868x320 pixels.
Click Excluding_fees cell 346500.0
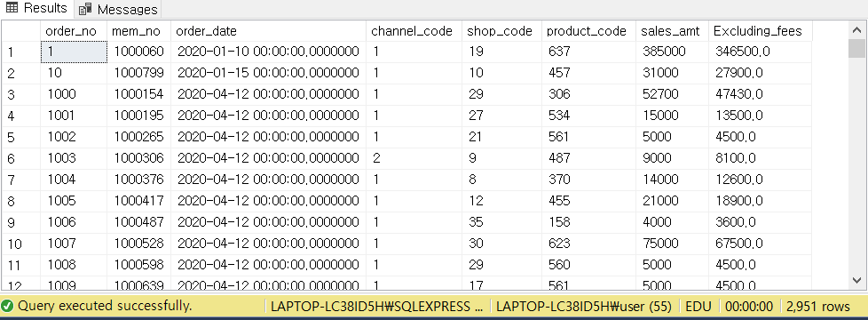[x=760, y=52]
